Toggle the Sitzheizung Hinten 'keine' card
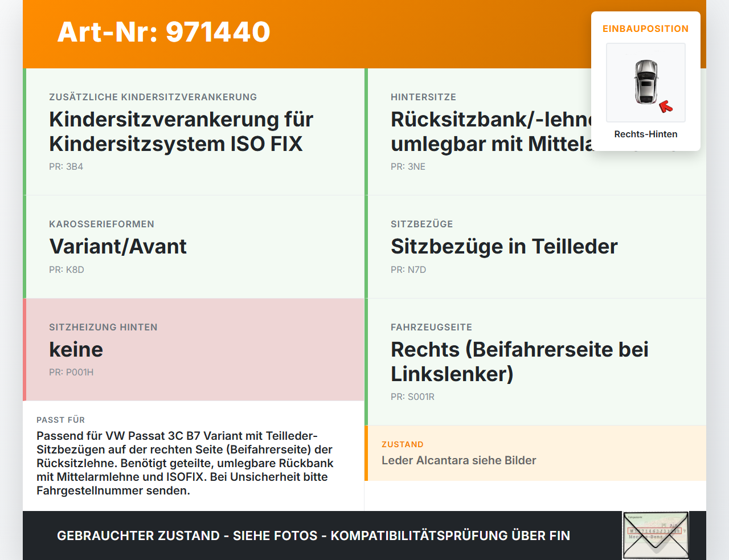729x560 pixels. pyautogui.click(x=194, y=349)
